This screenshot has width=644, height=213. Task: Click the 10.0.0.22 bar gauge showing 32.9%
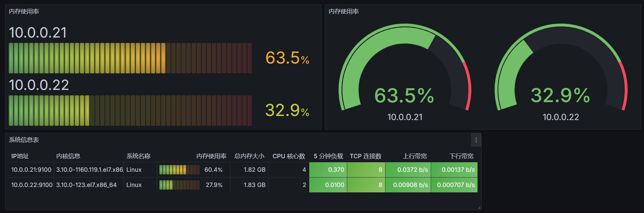[x=130, y=111]
